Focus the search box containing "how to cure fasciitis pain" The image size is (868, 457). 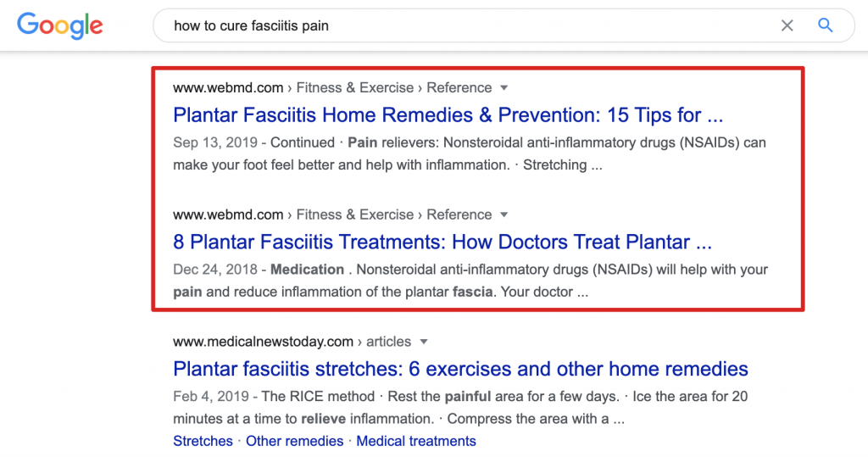pyautogui.click(x=466, y=25)
